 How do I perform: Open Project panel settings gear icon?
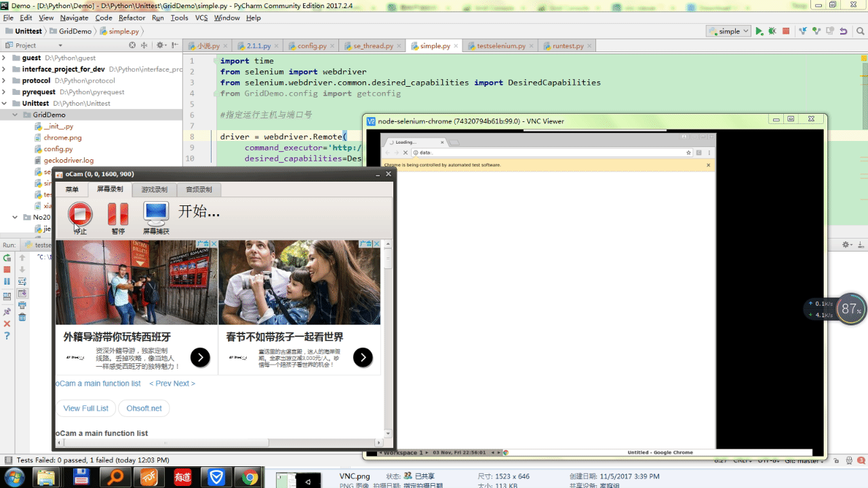[x=161, y=45]
